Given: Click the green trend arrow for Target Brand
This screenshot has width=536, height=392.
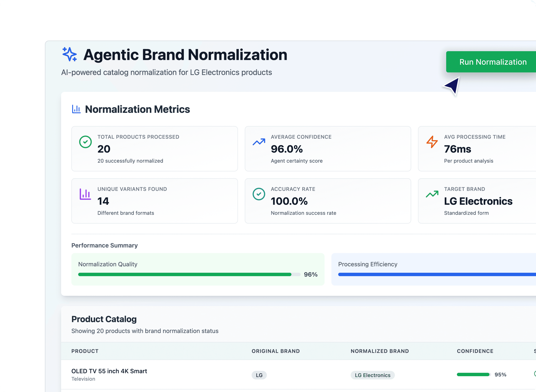Looking at the screenshot, I should (432, 194).
